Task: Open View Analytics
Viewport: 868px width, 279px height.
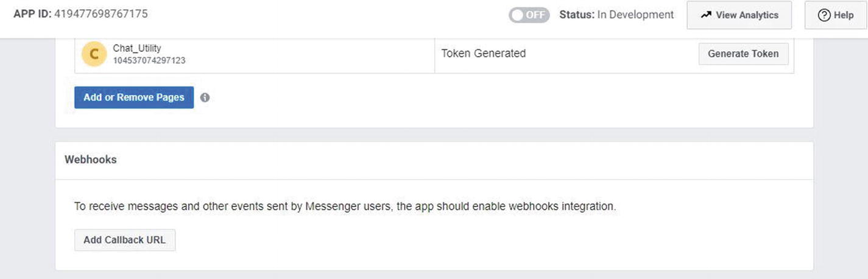Action: tap(739, 15)
